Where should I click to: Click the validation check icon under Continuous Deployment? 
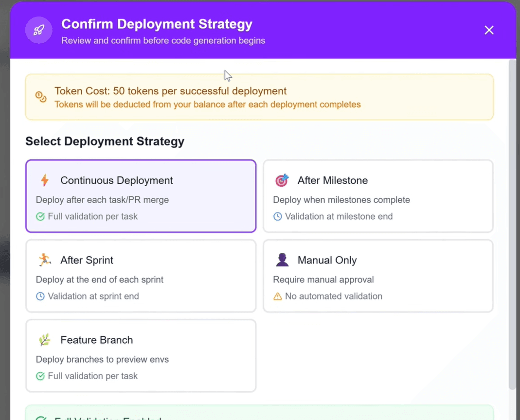pyautogui.click(x=40, y=216)
